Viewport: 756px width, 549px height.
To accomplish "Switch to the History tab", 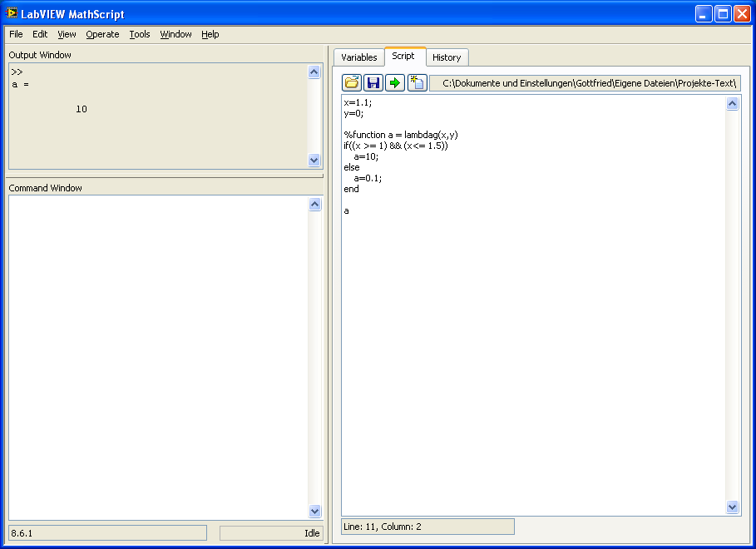I will click(447, 57).
